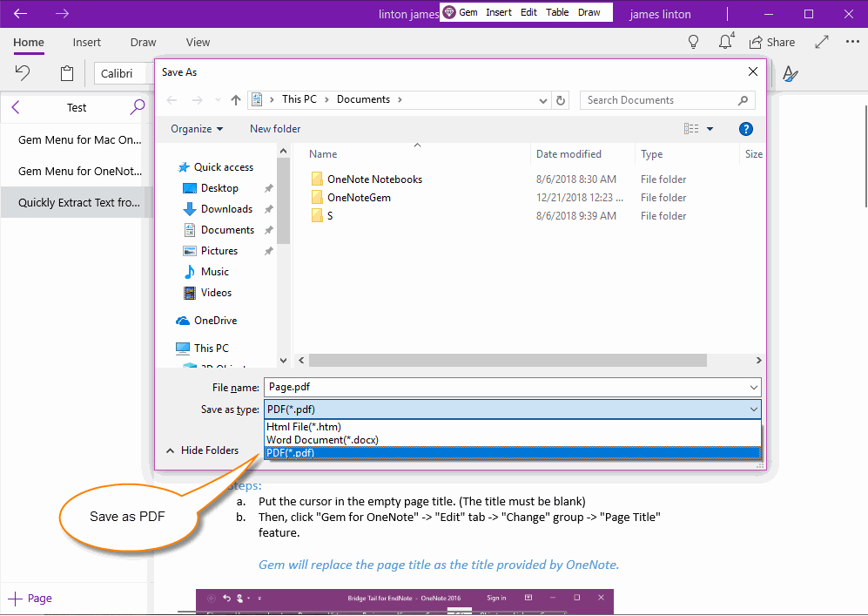The width and height of the screenshot is (868, 616).
Task: Select Music in navigation pane
Action: point(207,272)
